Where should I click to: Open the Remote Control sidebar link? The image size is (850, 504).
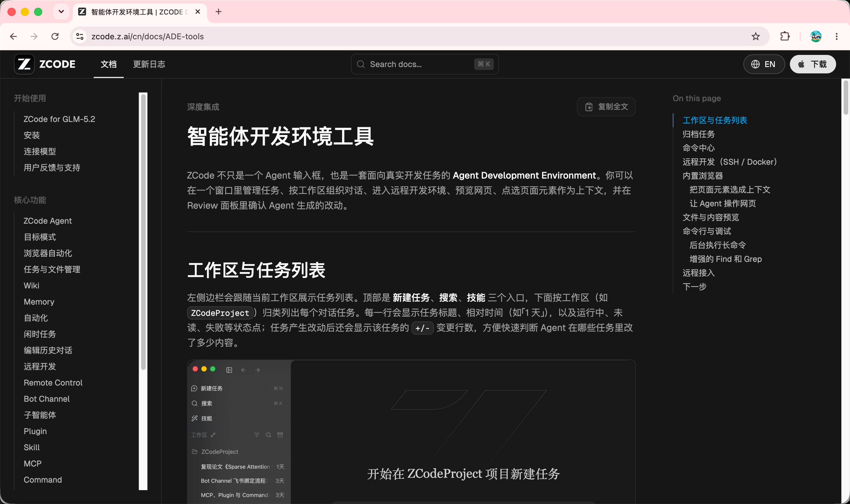(53, 383)
